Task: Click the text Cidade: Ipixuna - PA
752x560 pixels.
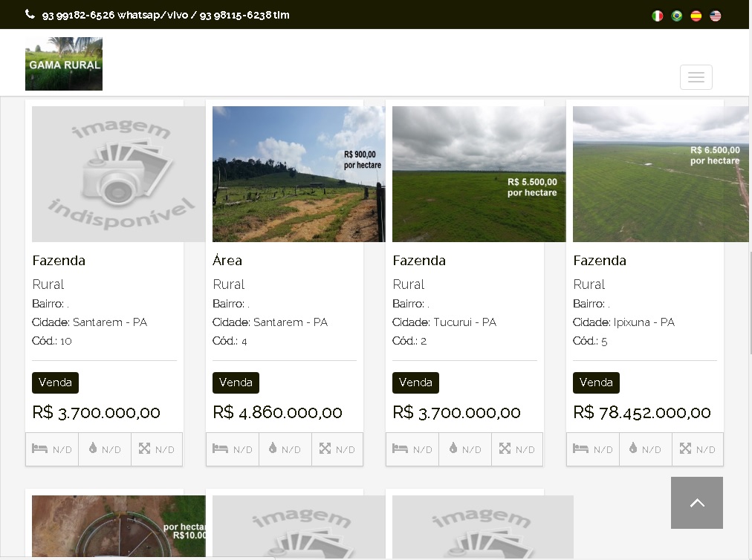Action: (623, 322)
